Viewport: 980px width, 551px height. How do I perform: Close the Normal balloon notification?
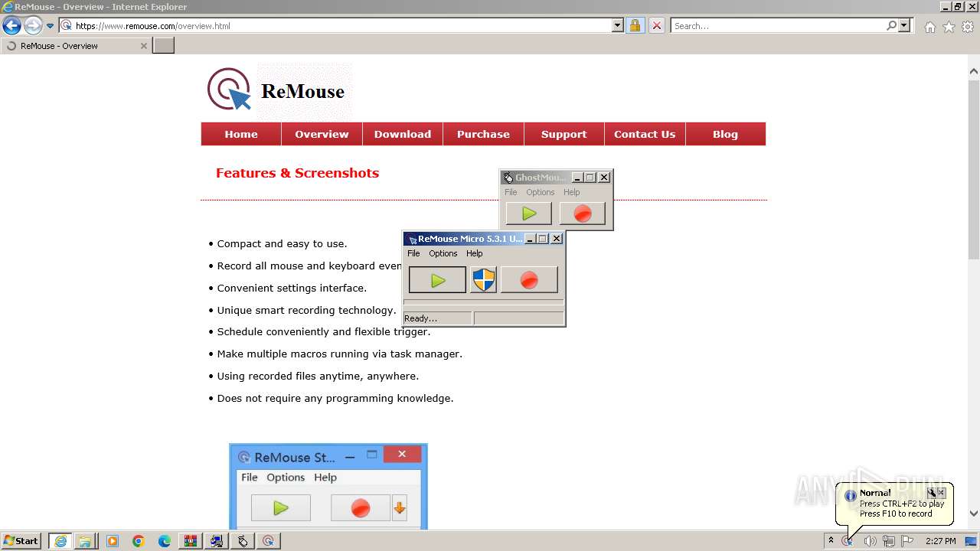[x=942, y=493]
